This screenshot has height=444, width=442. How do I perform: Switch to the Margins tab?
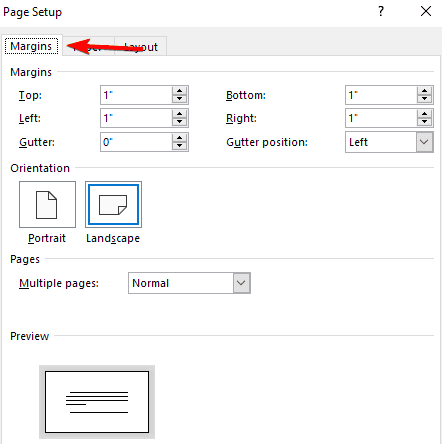click(x=31, y=46)
